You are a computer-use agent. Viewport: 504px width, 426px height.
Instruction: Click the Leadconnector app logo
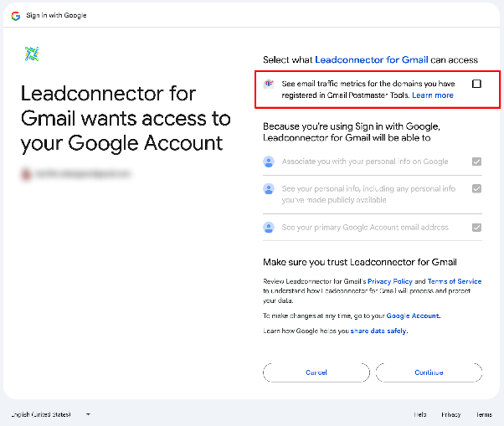click(x=32, y=54)
